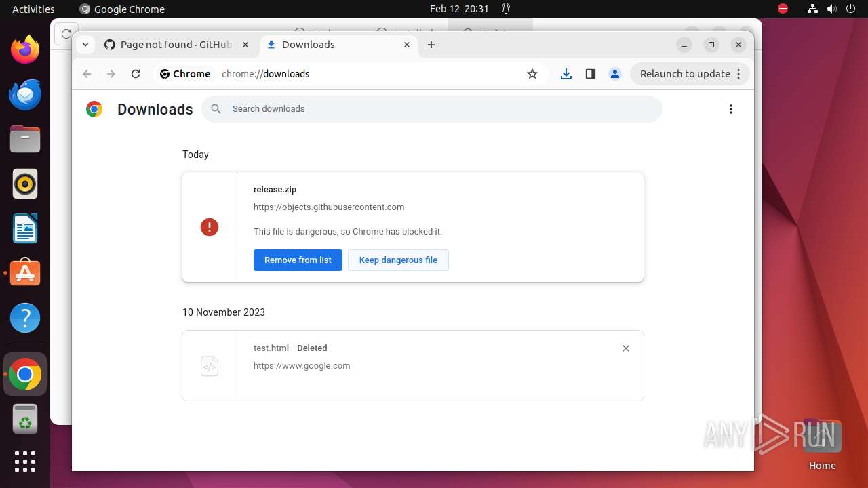
Task: Bookmark this page with star icon
Action: [x=532, y=74]
